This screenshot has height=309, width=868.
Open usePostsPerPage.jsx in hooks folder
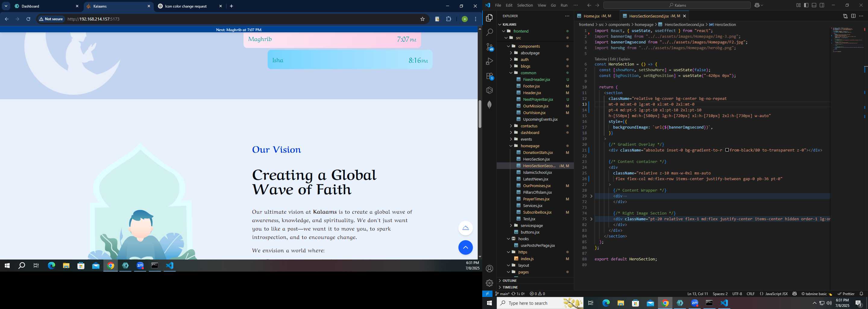click(538, 246)
